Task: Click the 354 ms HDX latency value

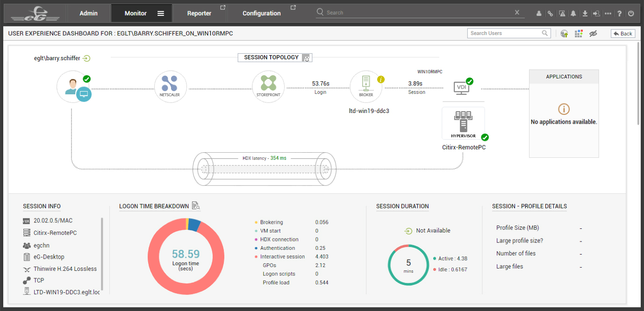Action: coord(278,158)
